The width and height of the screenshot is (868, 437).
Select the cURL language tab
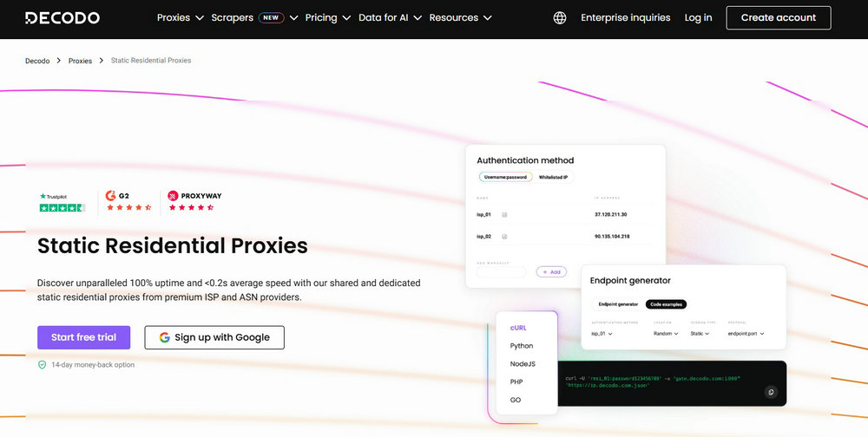518,328
